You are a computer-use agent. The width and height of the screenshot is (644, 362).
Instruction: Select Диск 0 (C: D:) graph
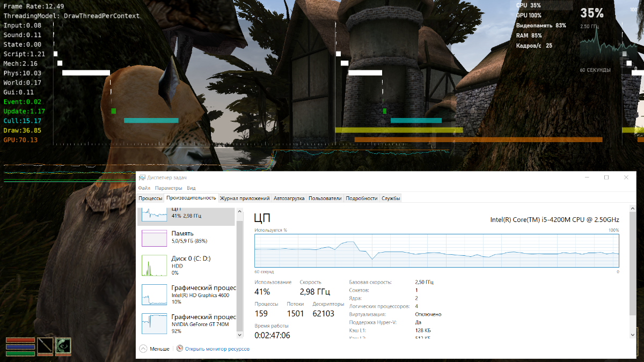coord(154,265)
